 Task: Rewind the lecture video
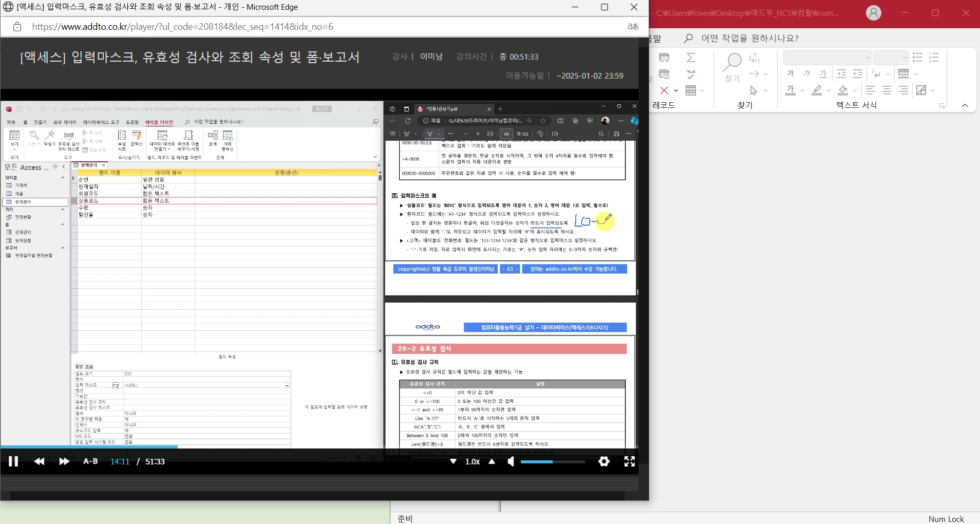39,461
